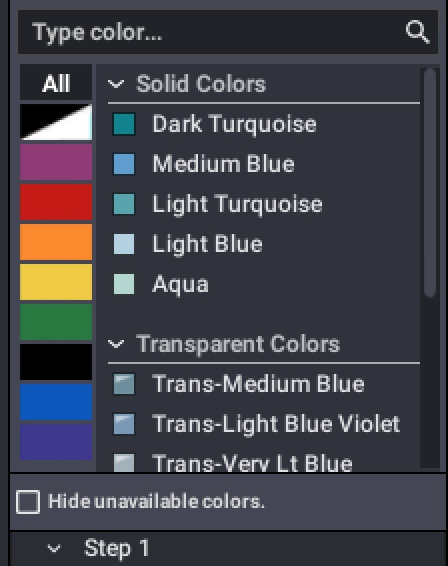The height and width of the screenshot is (566, 448).
Task: Collapse the Transparent Colors section
Action: pos(116,344)
